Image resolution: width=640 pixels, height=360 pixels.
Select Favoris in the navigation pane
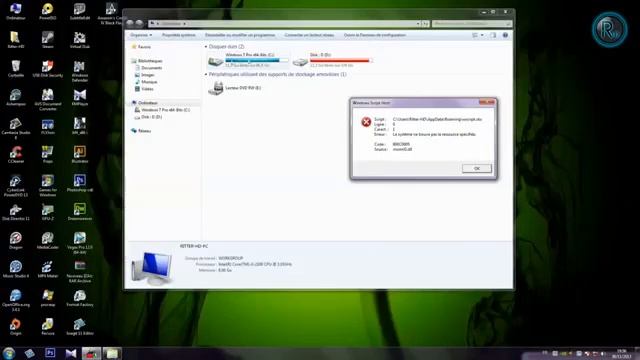point(141,47)
